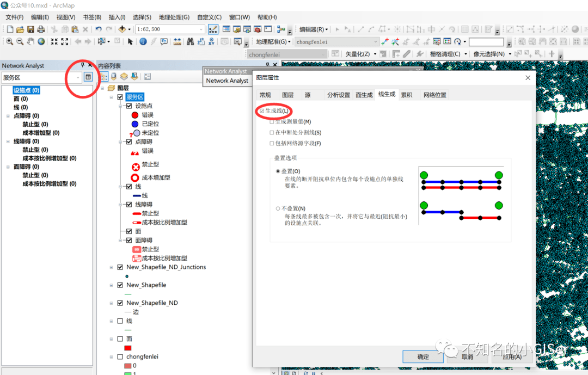Screen dimensions: 588x375
Task: Click the 应用(A) button
Action: click(511, 356)
